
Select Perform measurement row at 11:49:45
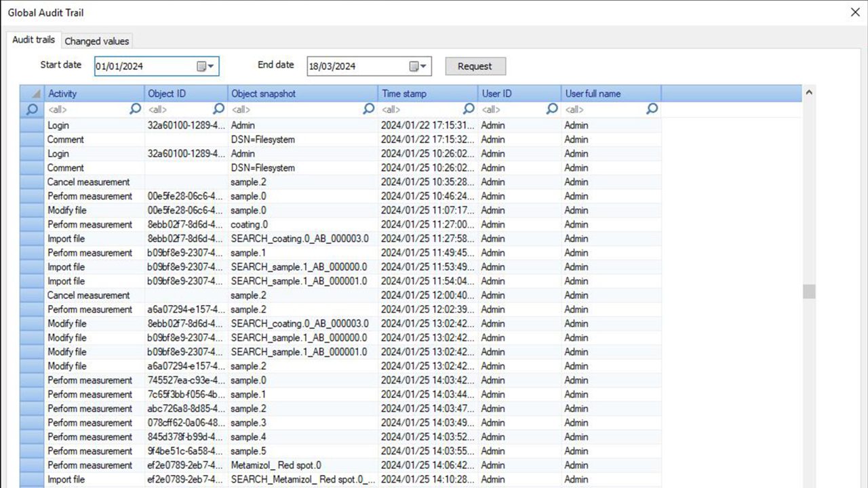click(x=340, y=253)
